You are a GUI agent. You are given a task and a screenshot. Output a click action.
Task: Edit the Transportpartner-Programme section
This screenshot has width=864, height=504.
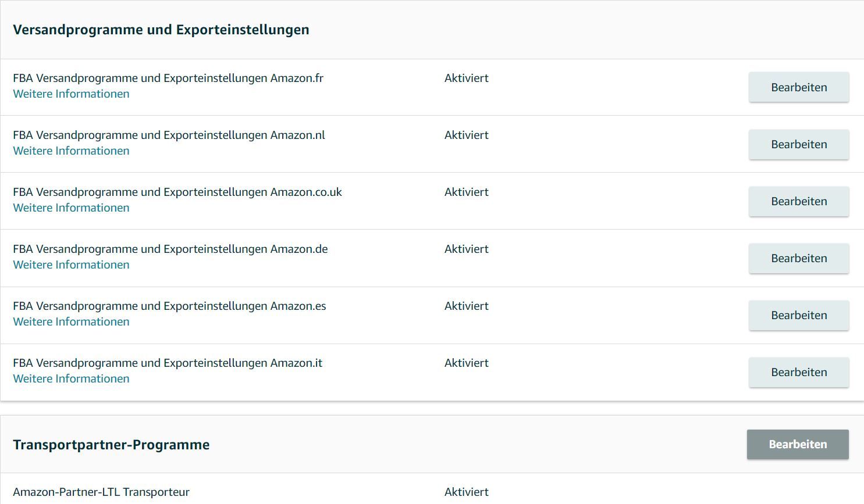point(798,444)
